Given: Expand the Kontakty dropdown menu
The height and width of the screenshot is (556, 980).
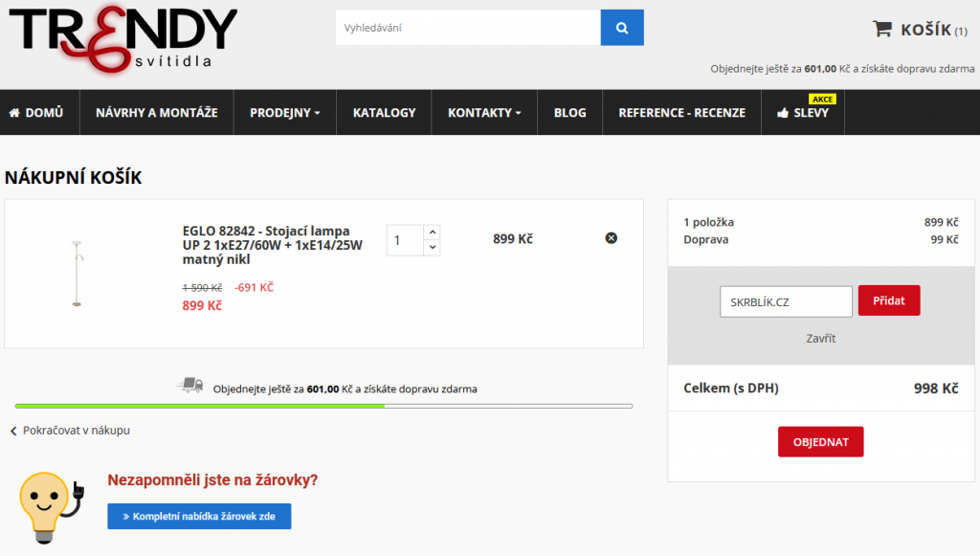Looking at the screenshot, I should (x=484, y=113).
